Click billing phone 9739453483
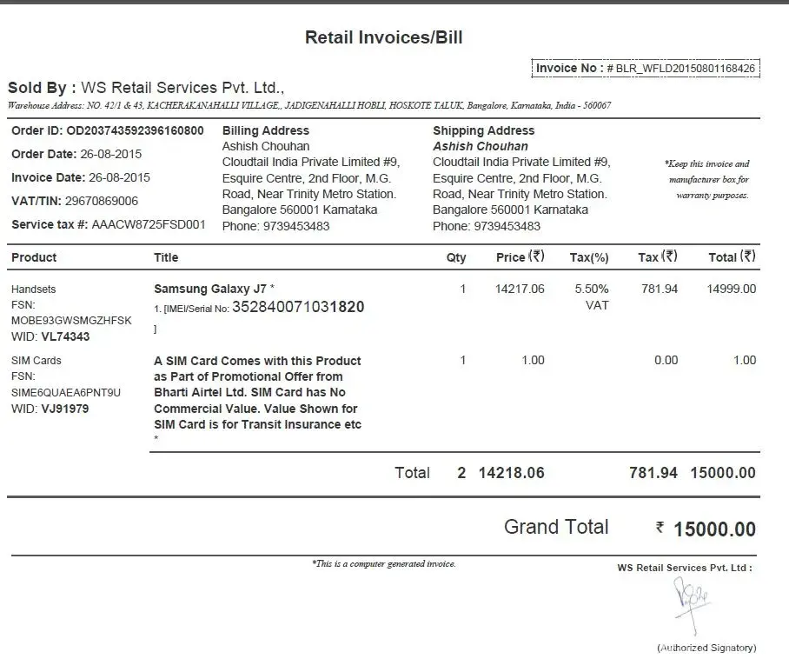 click(296, 227)
